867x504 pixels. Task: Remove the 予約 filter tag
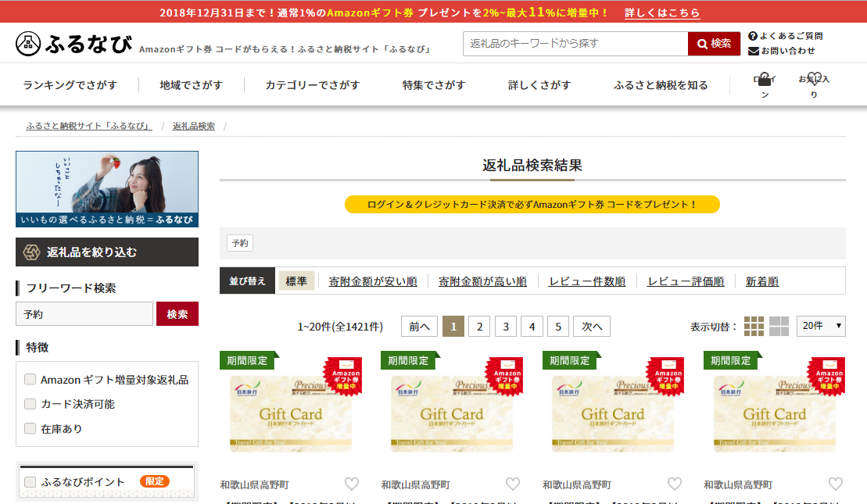pos(240,243)
